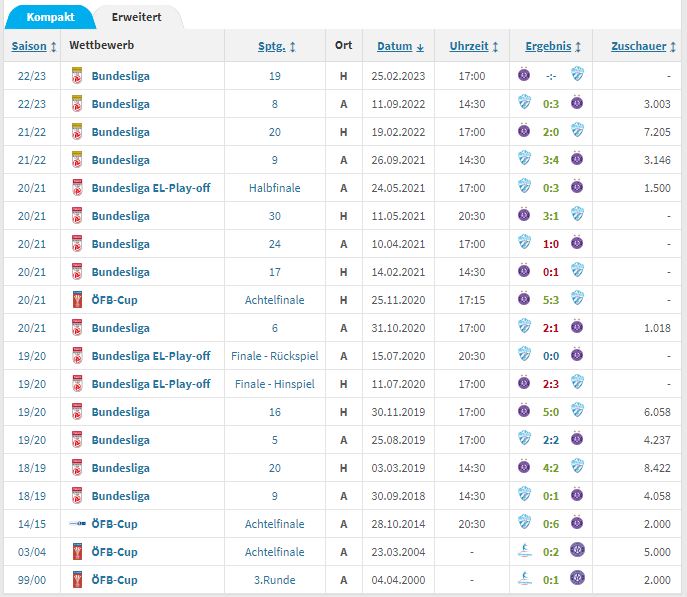Switch to the Erweitert tab
687x597 pixels.
point(136,17)
